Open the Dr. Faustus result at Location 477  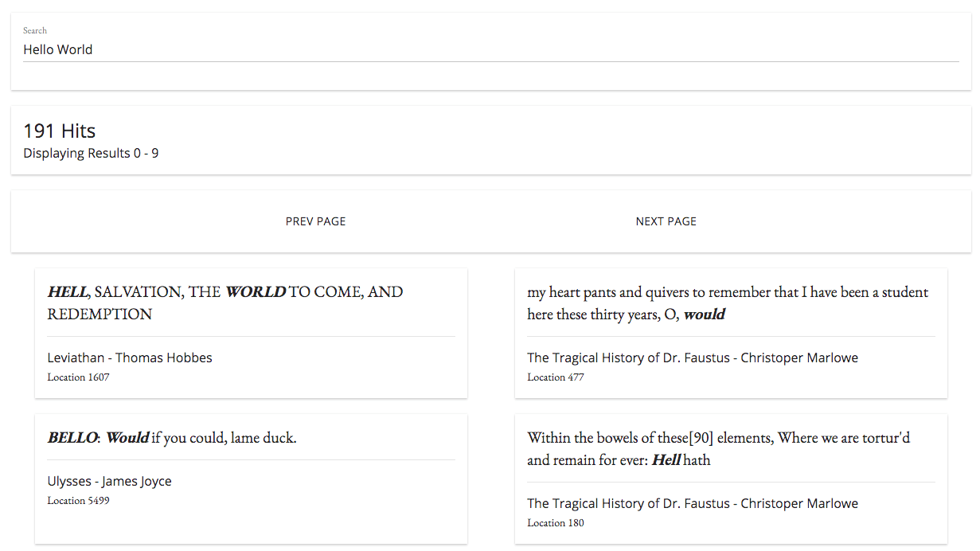click(692, 358)
